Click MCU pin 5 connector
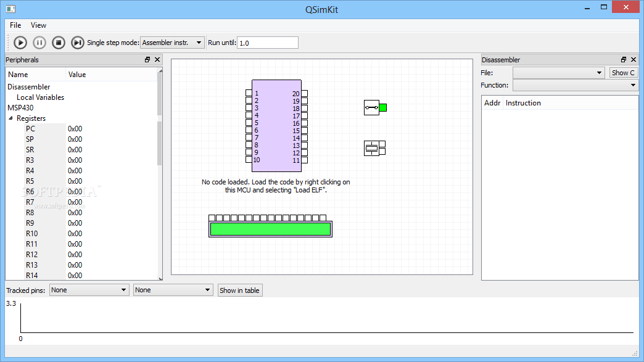 pos(249,123)
